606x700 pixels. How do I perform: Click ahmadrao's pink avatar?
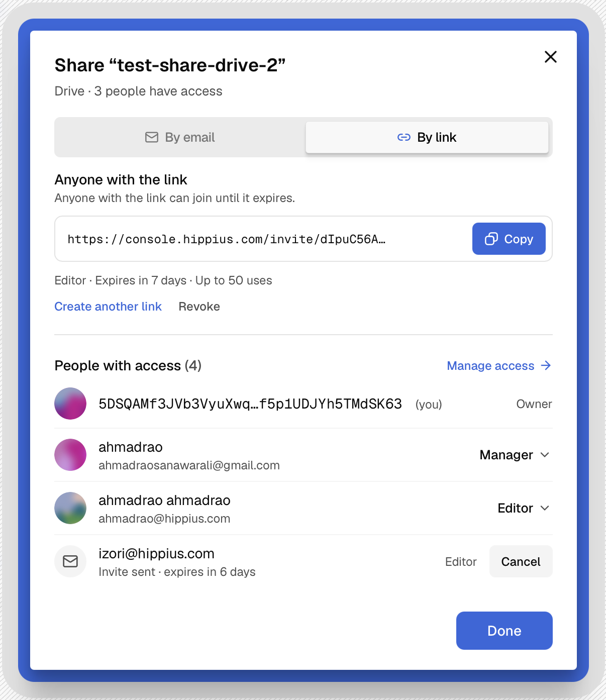pos(70,455)
